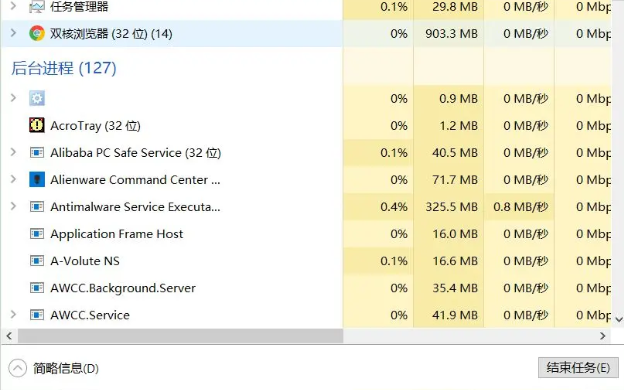Click the 任务管理器 process icon
Image resolution: width=624 pixels, height=390 pixels.
pos(37,6)
